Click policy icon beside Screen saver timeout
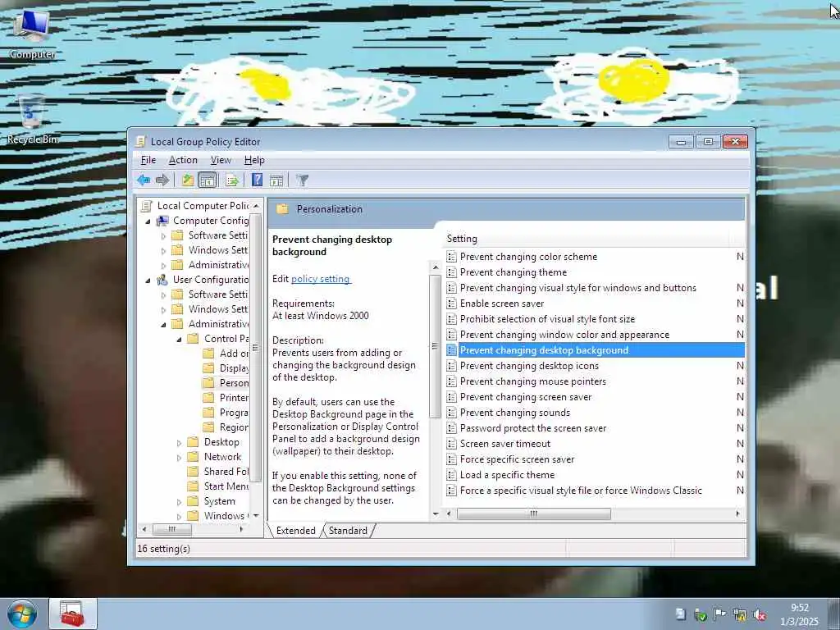The width and height of the screenshot is (840, 630). click(452, 444)
